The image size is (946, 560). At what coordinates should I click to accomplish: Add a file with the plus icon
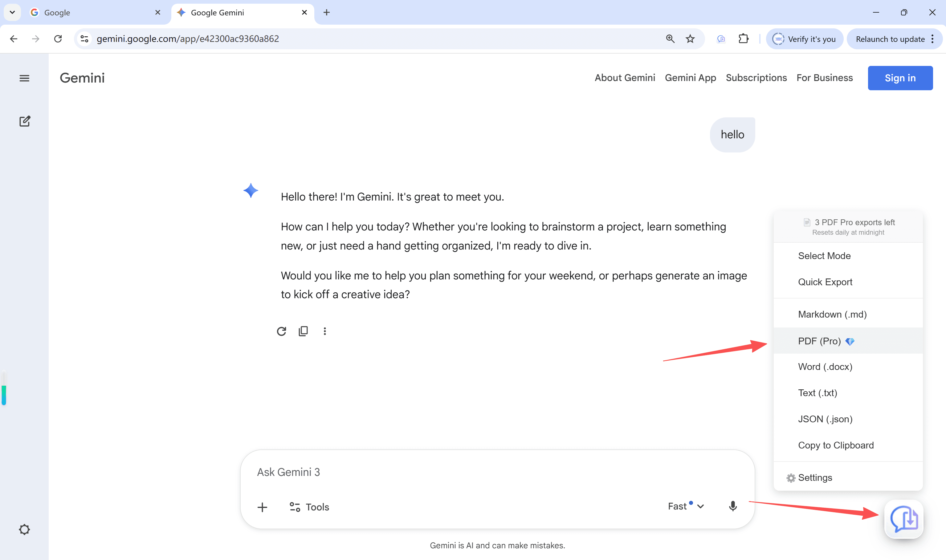(262, 507)
